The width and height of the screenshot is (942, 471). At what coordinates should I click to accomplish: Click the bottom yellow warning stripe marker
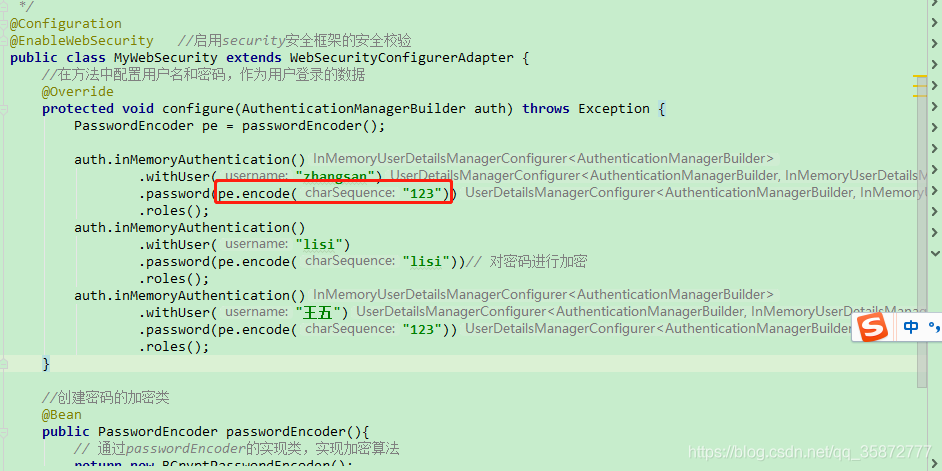pyautogui.click(x=920, y=96)
